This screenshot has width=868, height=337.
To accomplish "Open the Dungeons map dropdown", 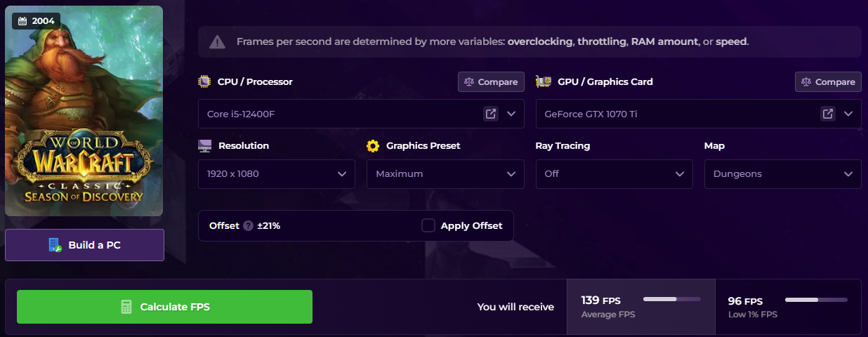I will (x=782, y=174).
